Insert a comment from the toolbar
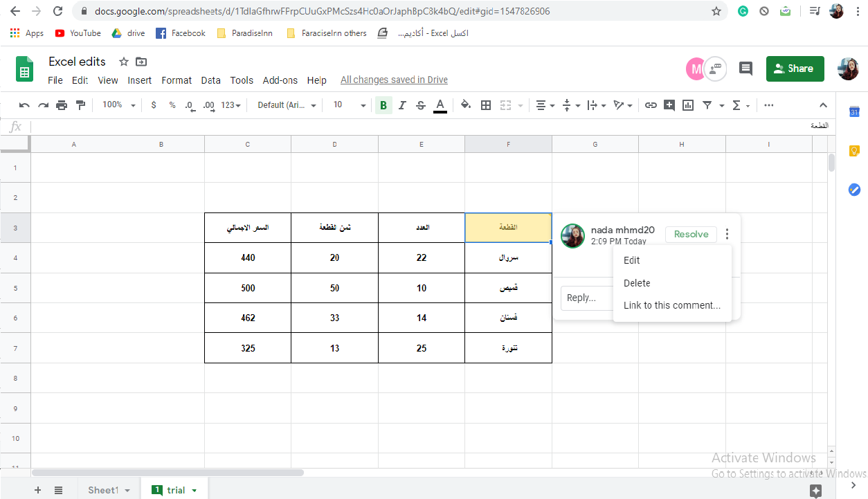This screenshot has height=499, width=868. [x=669, y=105]
